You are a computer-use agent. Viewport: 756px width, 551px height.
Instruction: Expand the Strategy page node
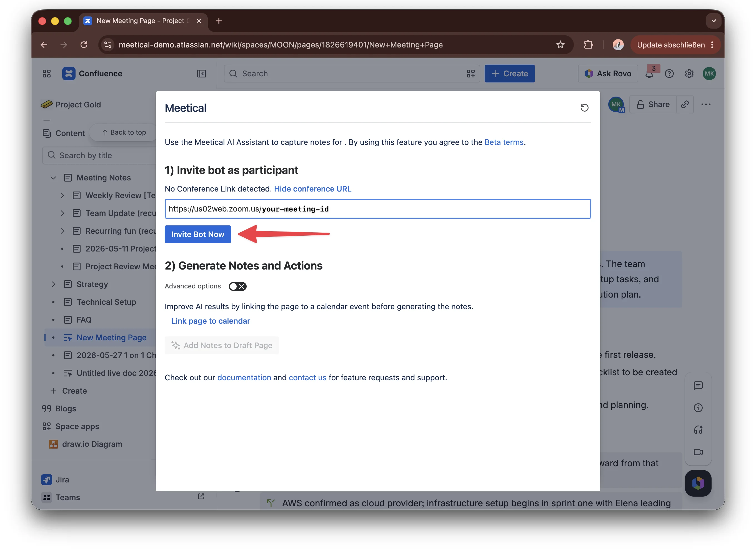53,284
